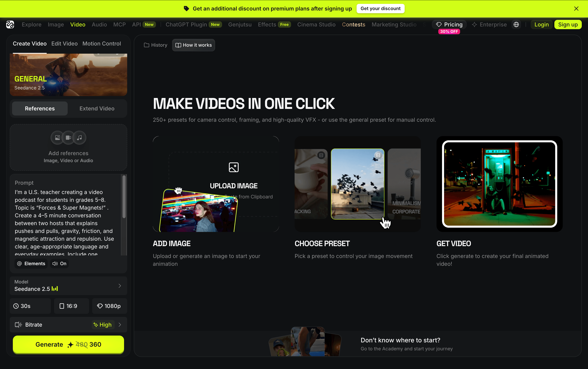
Task: Click the Enterprise link
Action: click(489, 24)
